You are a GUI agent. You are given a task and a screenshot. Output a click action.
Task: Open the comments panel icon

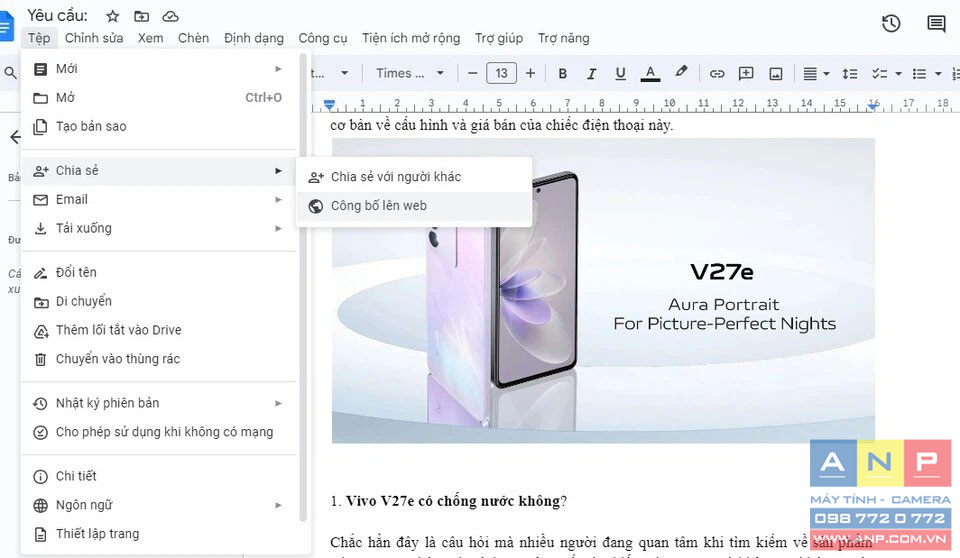936,24
